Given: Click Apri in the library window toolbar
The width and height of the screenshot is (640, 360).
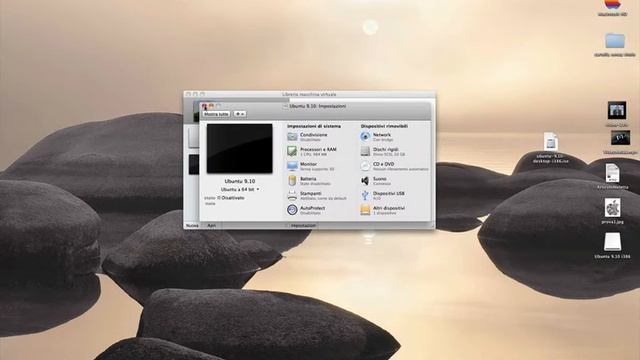Looking at the screenshot, I should coord(211,225).
